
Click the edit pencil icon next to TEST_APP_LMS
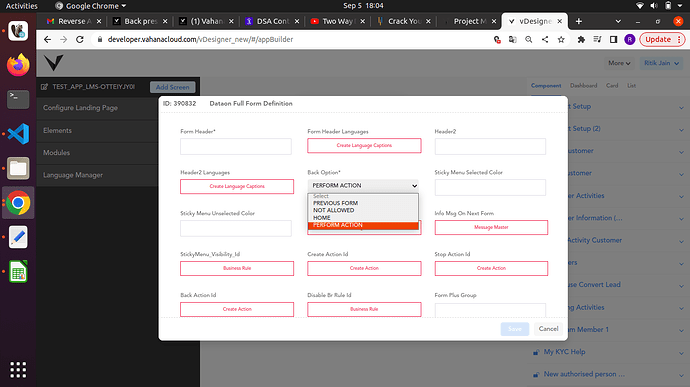coord(44,87)
